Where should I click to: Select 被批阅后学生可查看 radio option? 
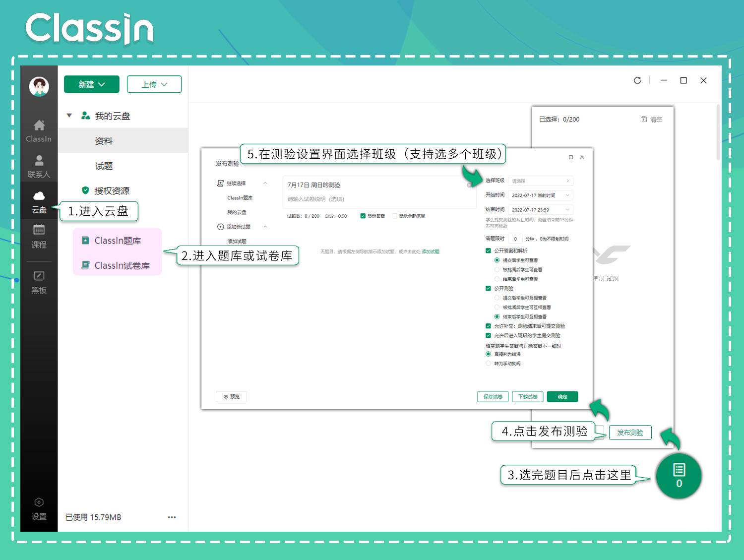click(497, 269)
